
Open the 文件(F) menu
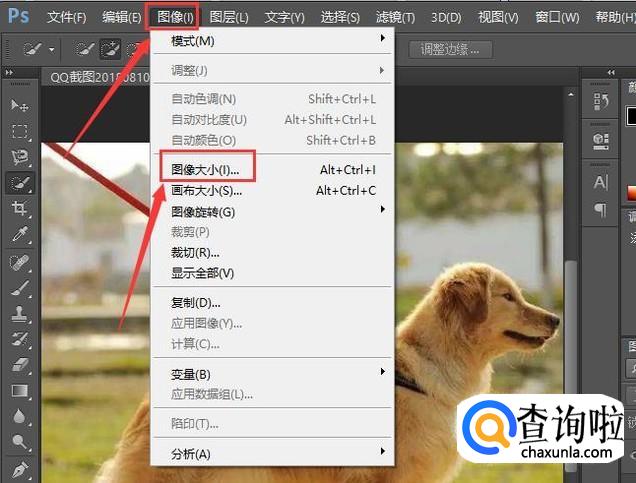point(67,17)
